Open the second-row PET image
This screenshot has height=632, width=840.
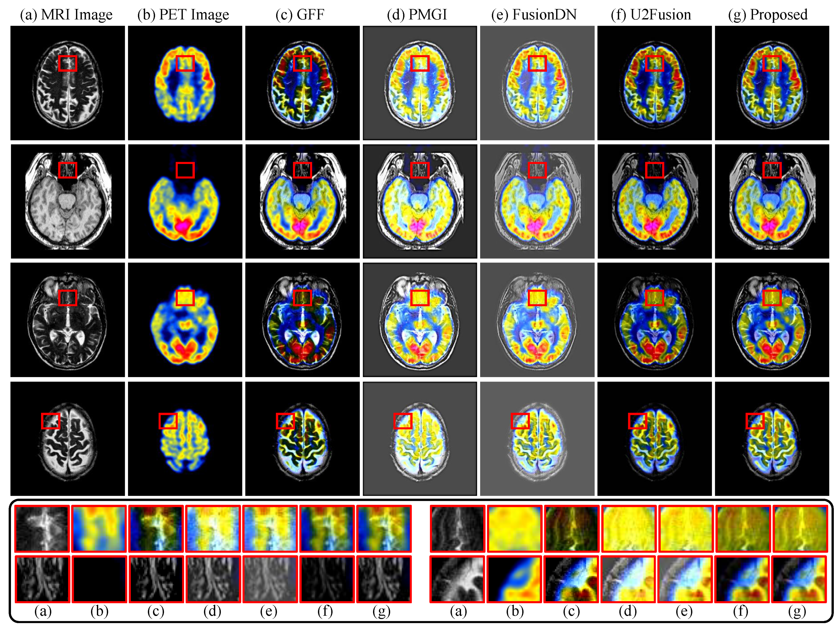(185, 201)
